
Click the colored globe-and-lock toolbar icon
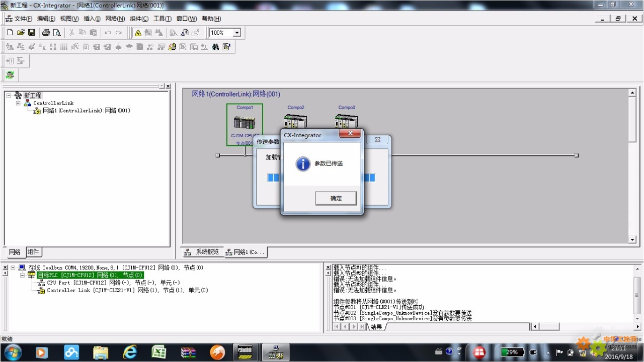172,47
